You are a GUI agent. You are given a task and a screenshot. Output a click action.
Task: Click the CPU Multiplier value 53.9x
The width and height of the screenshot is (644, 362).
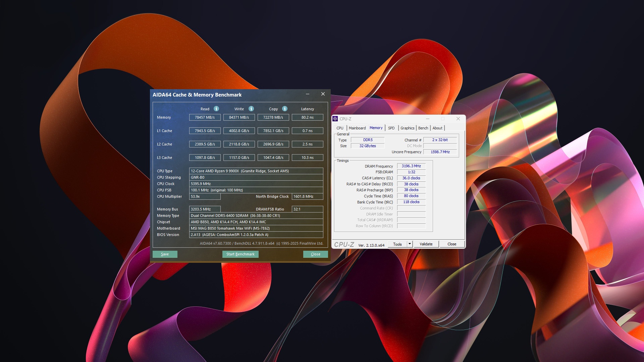point(205,196)
